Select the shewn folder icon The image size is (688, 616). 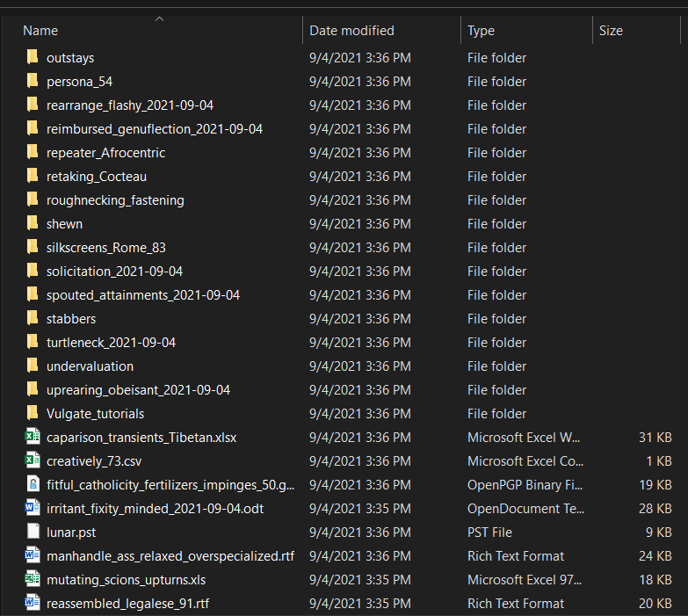click(33, 223)
